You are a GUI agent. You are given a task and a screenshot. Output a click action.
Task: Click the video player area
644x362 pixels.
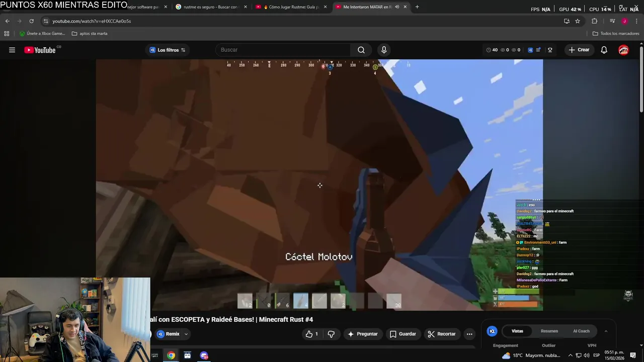[x=319, y=185]
